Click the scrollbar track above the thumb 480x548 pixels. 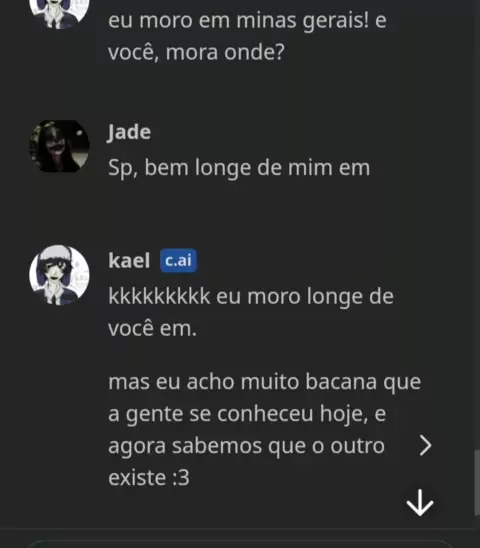click(x=477, y=224)
